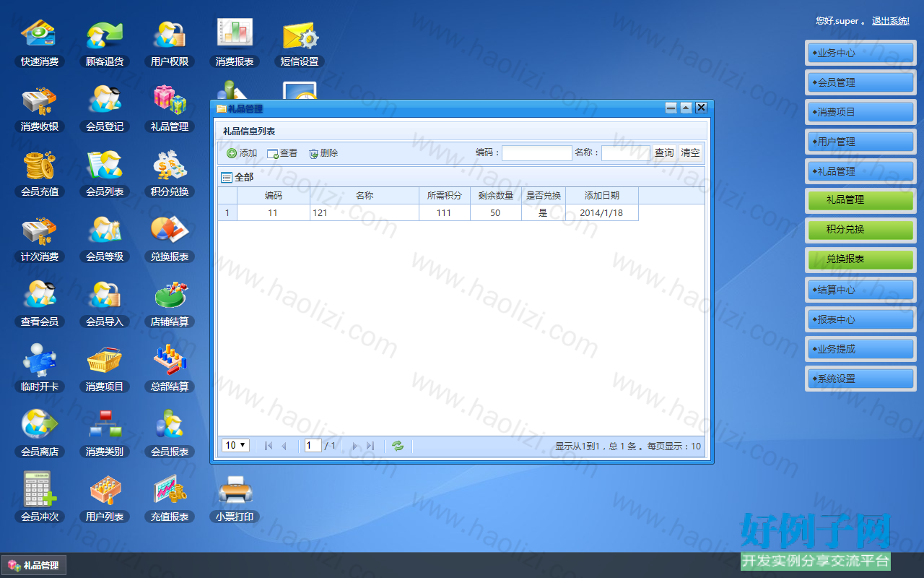Click 查看 in the gift toolbar
The image size is (924, 578).
tap(282, 153)
